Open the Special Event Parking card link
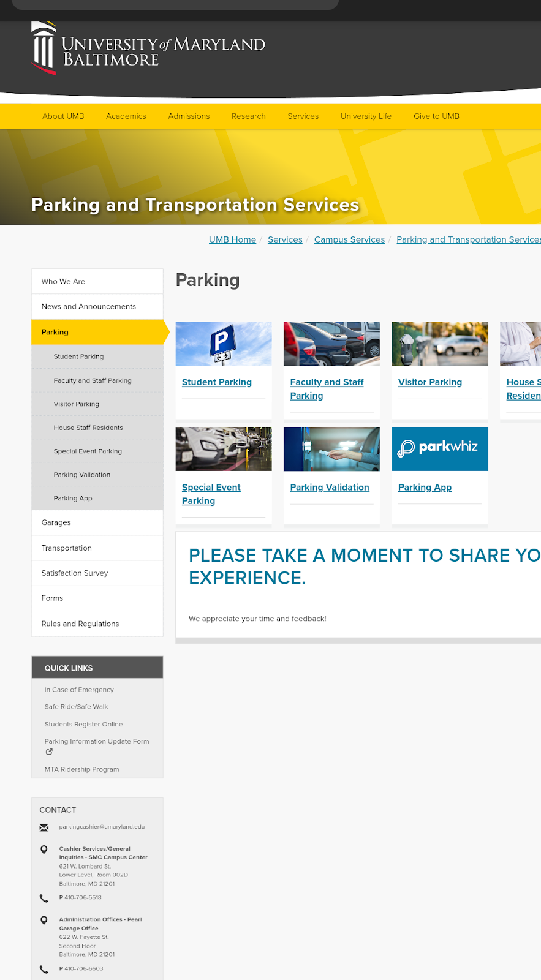 211,494
